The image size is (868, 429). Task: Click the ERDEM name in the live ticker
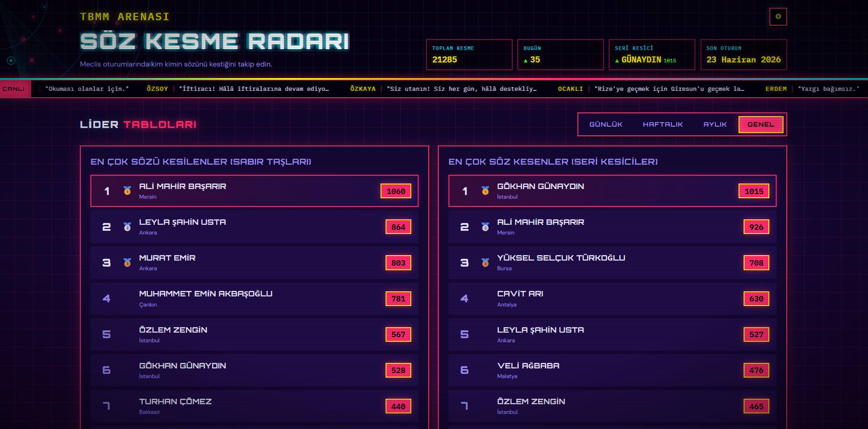(776, 89)
